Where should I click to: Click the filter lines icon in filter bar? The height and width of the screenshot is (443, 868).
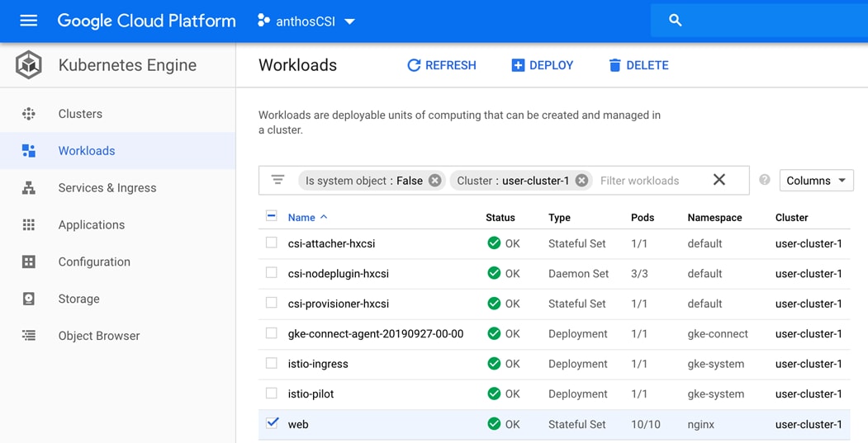[277, 181]
